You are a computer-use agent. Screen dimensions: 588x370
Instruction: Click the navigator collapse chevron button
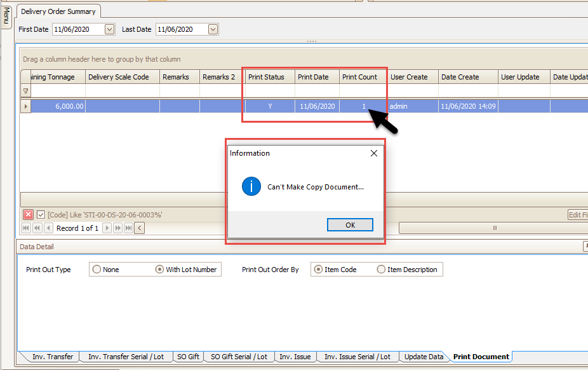click(x=140, y=228)
